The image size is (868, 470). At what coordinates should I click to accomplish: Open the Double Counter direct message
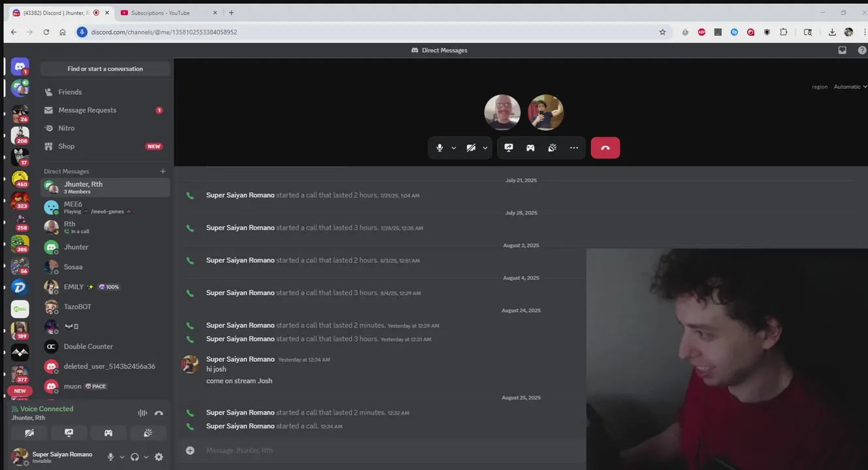pos(105,347)
